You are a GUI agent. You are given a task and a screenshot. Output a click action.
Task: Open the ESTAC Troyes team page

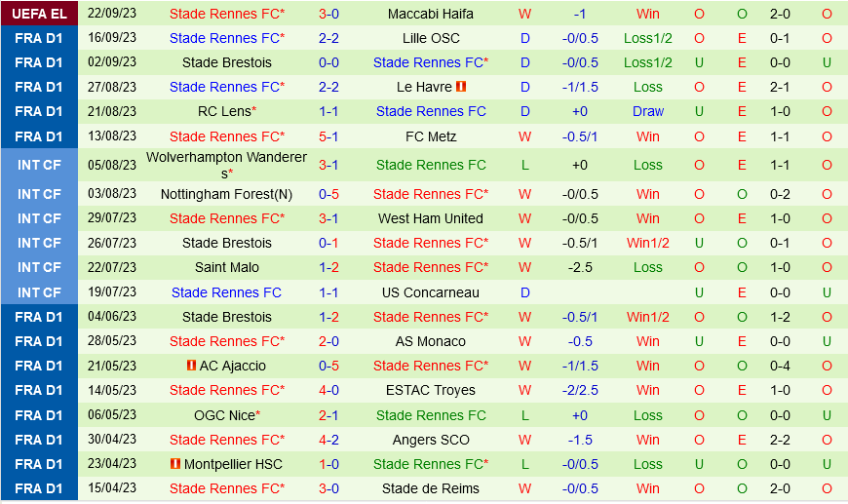(430, 390)
